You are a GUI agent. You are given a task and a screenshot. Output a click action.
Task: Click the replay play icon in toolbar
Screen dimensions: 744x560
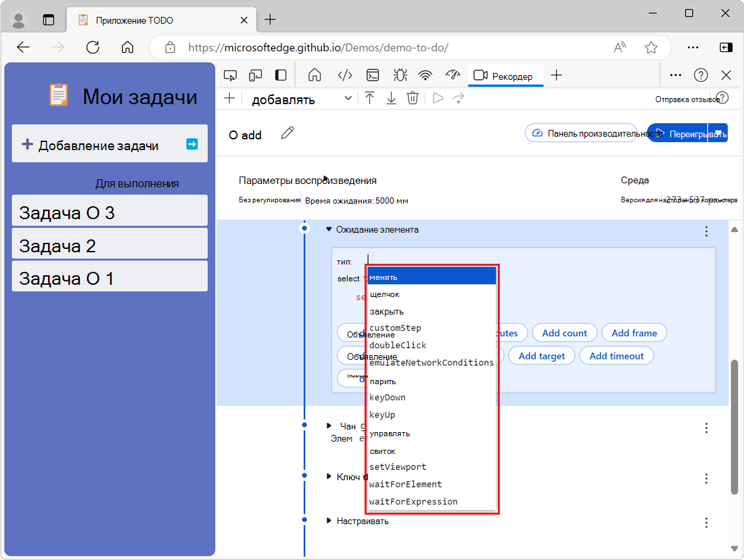(x=438, y=98)
